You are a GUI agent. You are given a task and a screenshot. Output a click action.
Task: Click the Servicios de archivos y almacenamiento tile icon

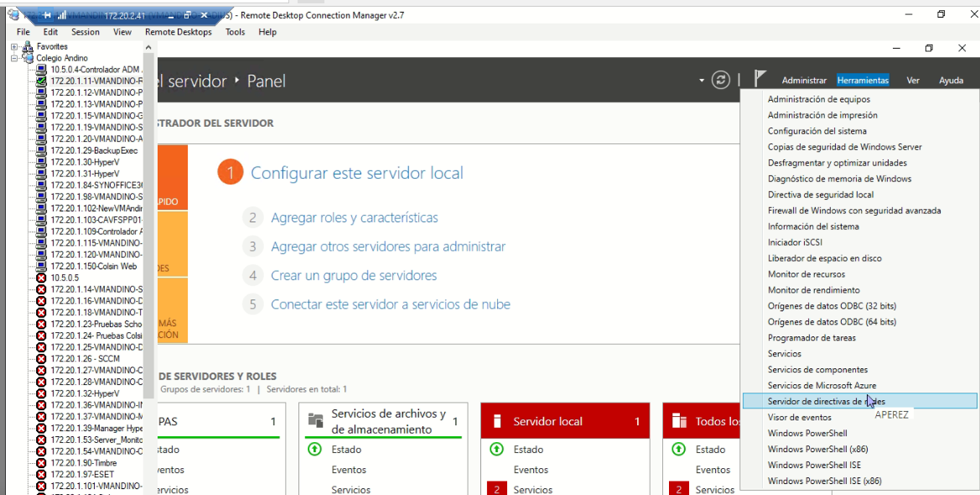point(315,420)
